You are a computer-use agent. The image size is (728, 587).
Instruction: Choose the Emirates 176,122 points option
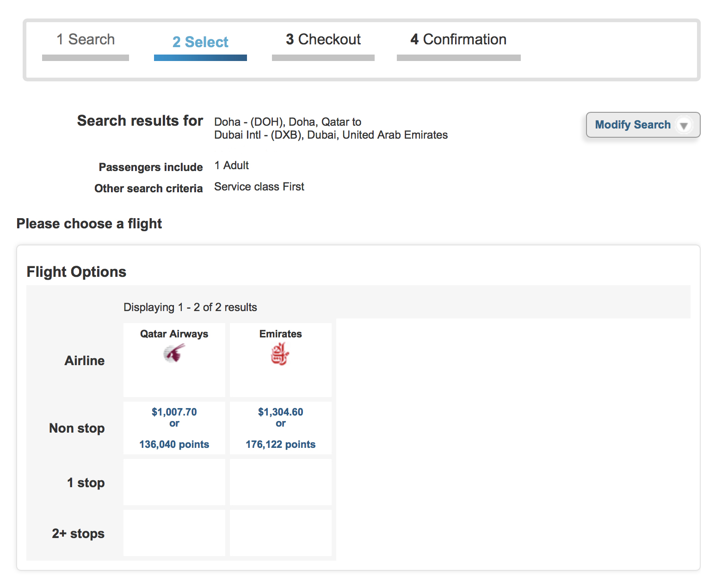(x=281, y=444)
